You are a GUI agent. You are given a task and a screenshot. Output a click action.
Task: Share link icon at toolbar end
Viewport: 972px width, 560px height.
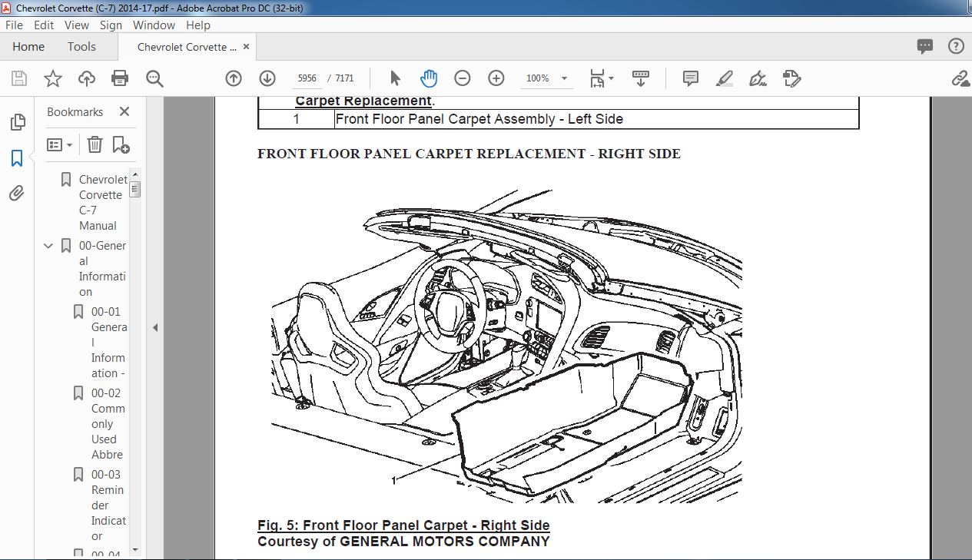pyautogui.click(x=960, y=78)
